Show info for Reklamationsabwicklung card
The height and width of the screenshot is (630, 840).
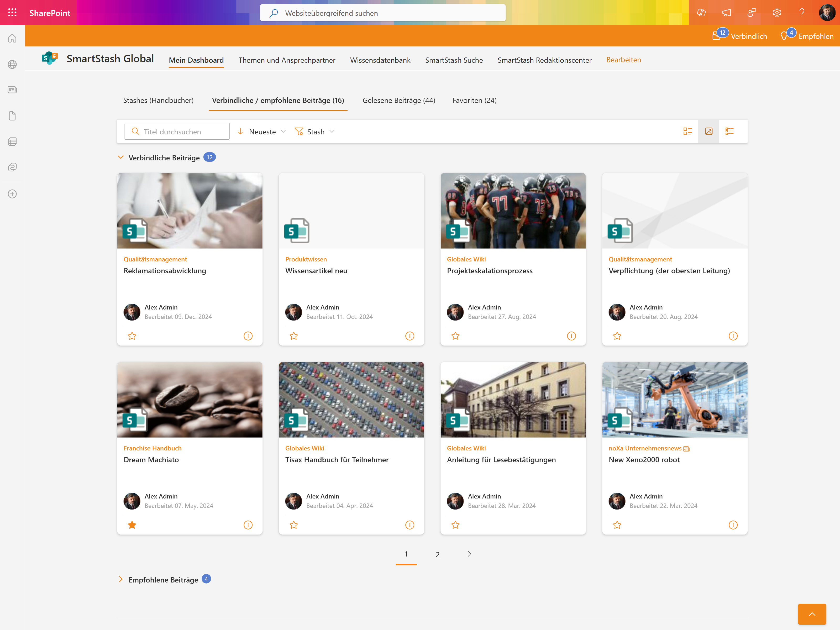pos(248,336)
